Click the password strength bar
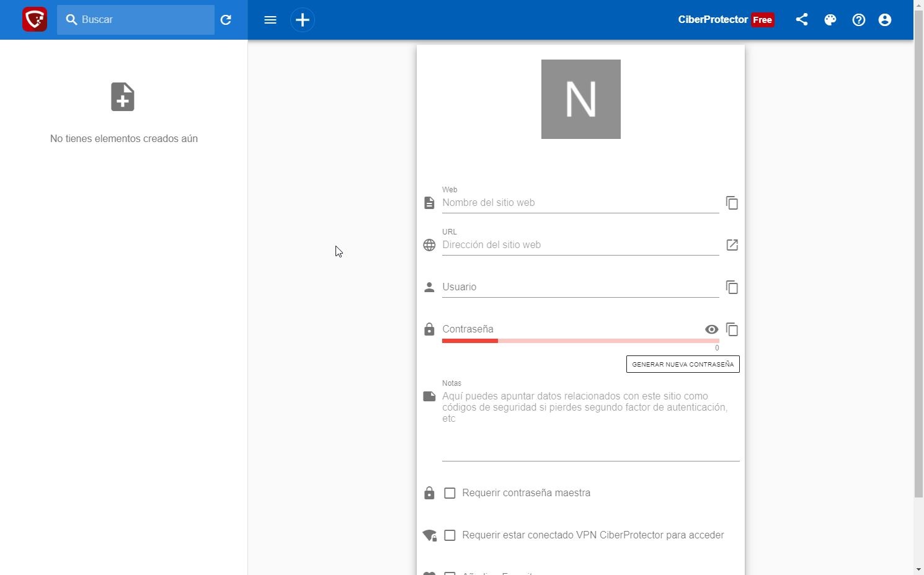Screen dimensions: 924x575 point(580,341)
